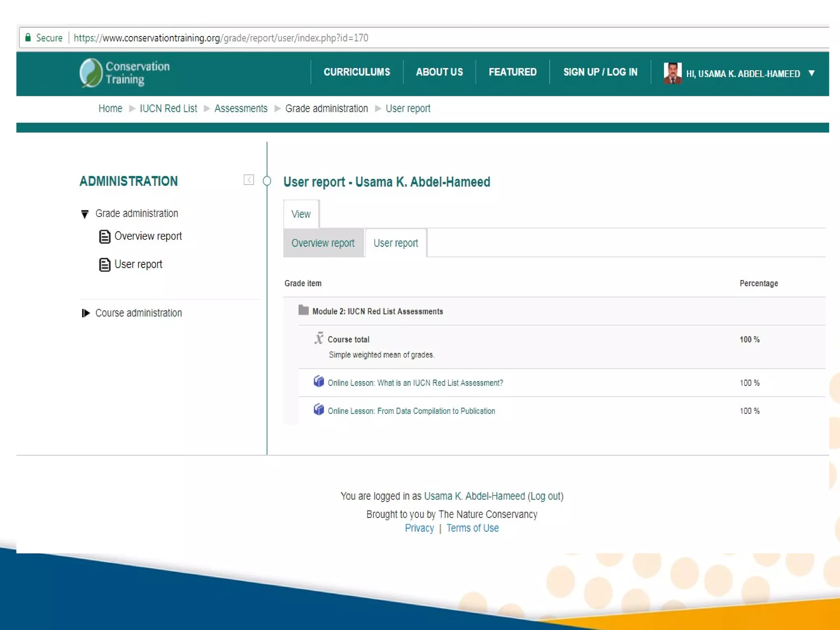Image resolution: width=840 pixels, height=630 pixels.
Task: Collapse the Administration block with dock icon
Action: (x=249, y=180)
